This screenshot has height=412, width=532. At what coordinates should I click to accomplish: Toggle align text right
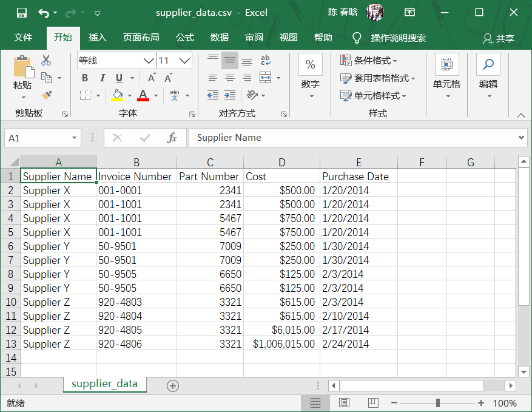(x=247, y=78)
